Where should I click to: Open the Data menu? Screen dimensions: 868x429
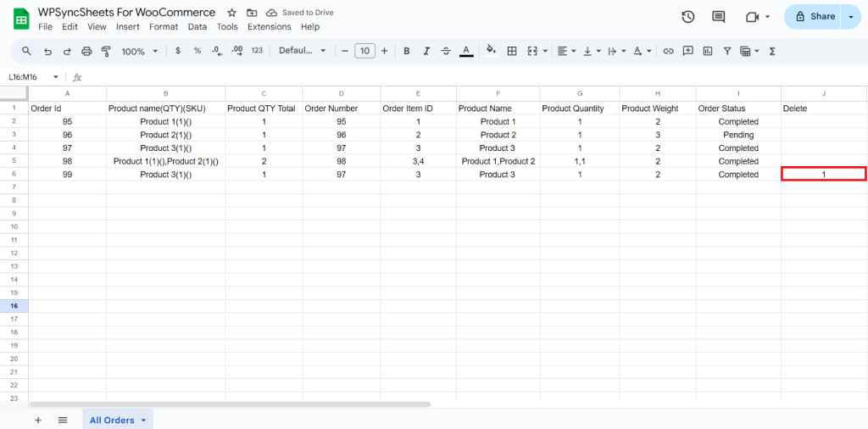coord(197,26)
